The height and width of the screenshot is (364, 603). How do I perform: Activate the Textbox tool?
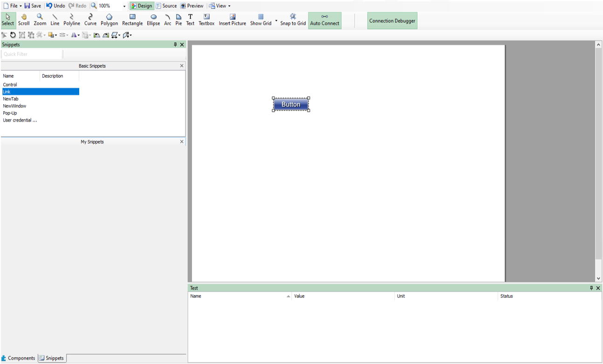click(x=206, y=20)
